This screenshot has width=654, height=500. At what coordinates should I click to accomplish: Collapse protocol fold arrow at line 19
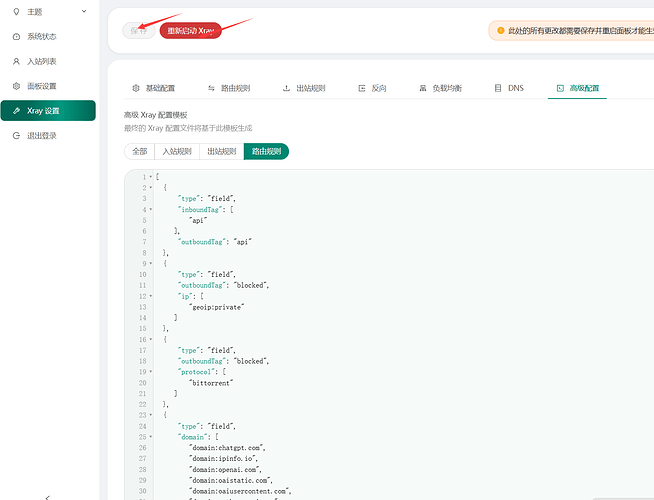click(x=151, y=372)
